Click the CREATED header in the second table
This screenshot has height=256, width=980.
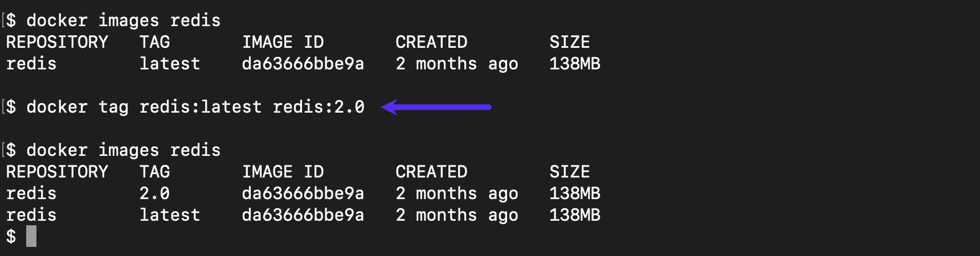[431, 172]
